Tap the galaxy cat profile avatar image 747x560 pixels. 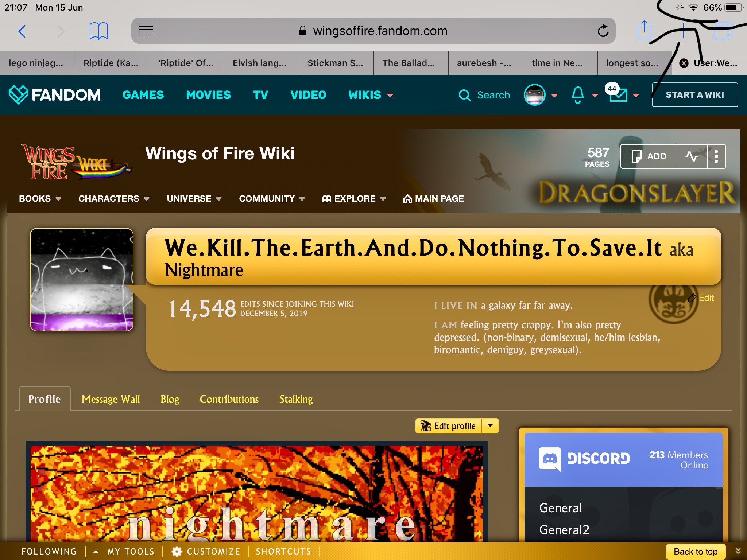(x=82, y=280)
